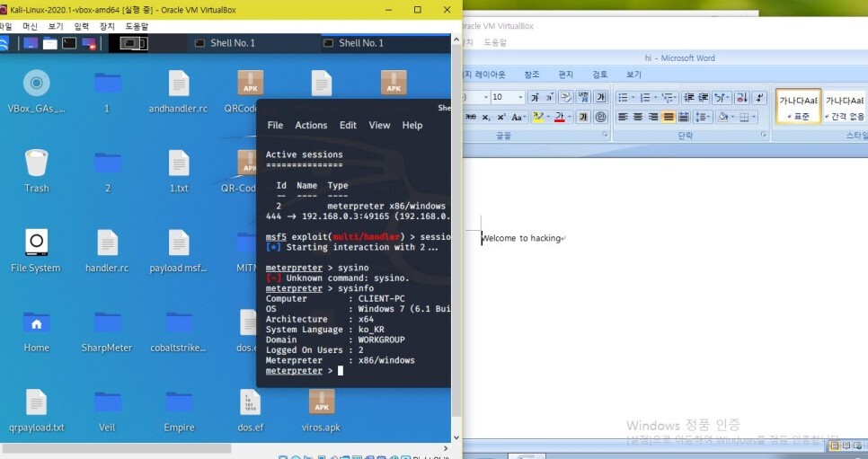Click Word's sort icon in paragraph group

tap(742, 97)
